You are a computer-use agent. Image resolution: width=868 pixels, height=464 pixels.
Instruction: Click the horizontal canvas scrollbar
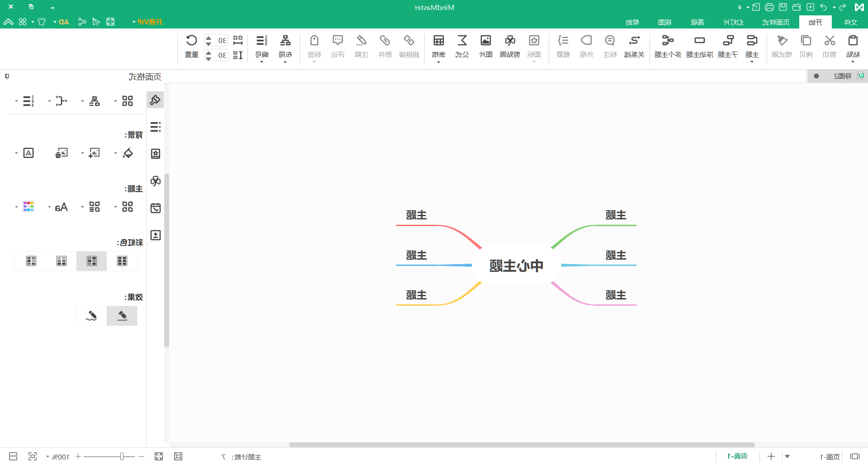tap(522, 445)
